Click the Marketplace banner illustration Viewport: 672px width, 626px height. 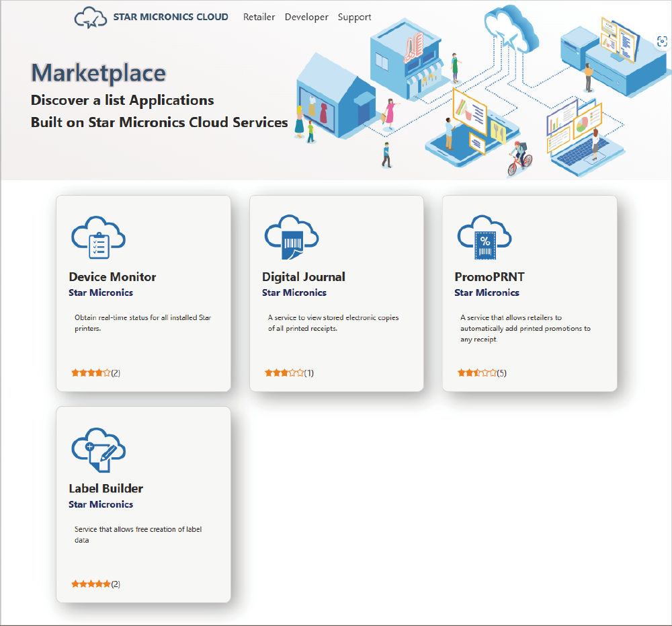482,92
